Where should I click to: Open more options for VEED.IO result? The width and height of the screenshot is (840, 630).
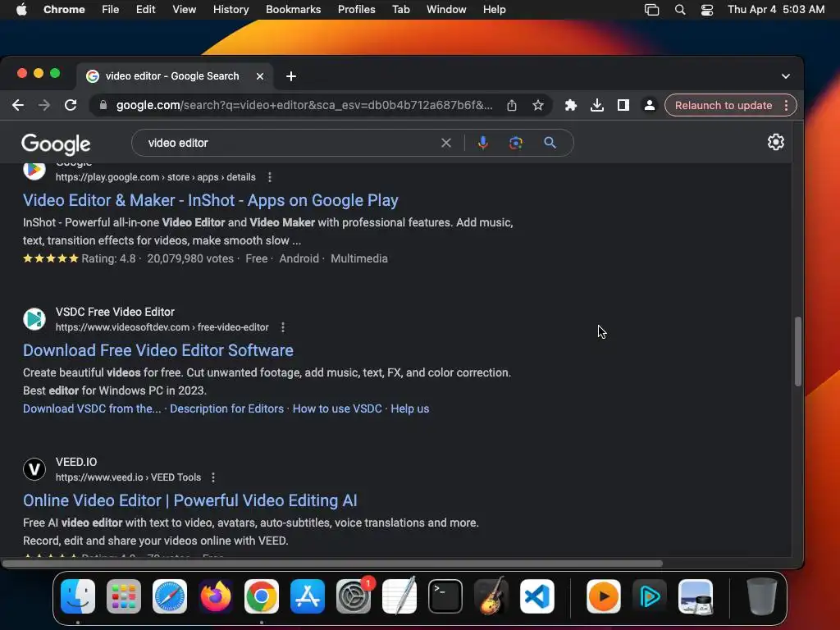tap(213, 477)
